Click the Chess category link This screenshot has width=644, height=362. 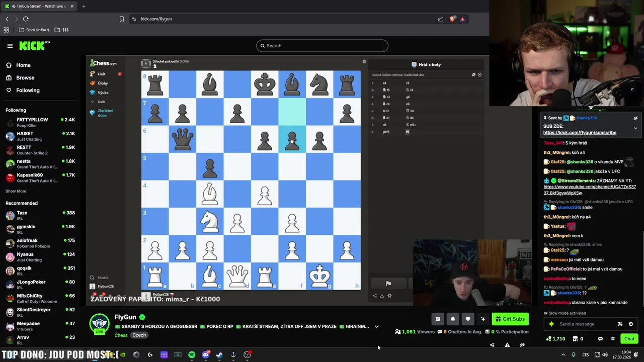121,335
